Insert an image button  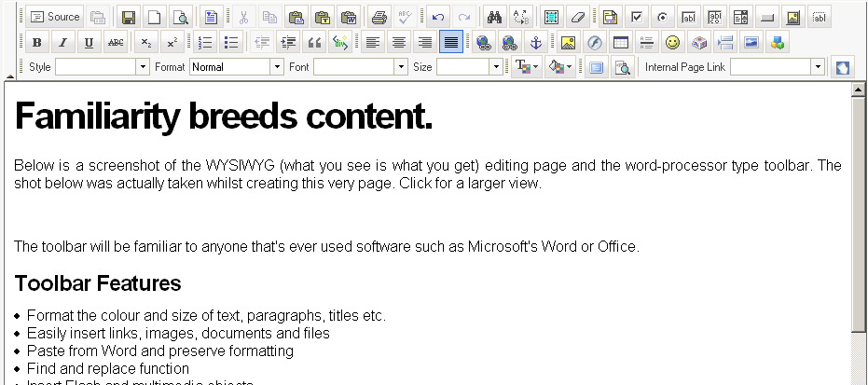[x=792, y=17]
